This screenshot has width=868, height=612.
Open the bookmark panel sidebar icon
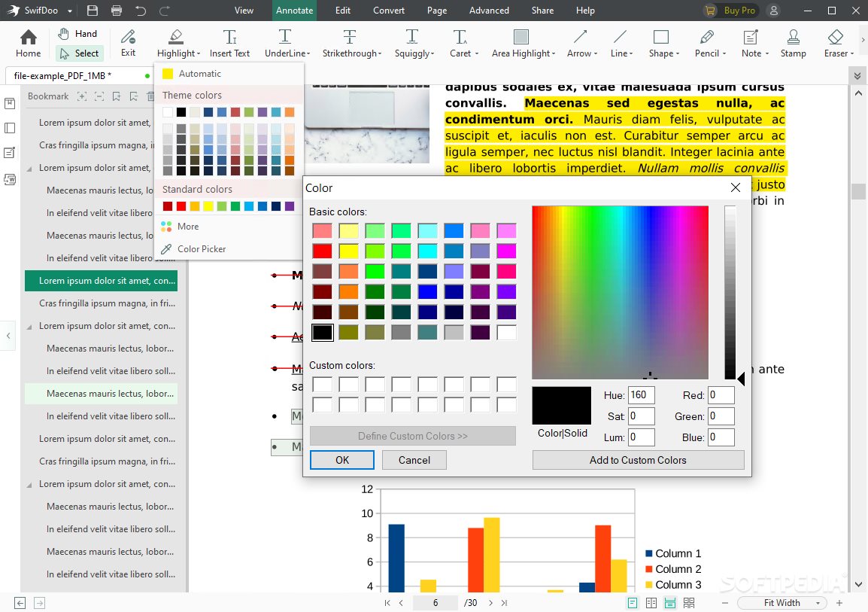(10, 104)
